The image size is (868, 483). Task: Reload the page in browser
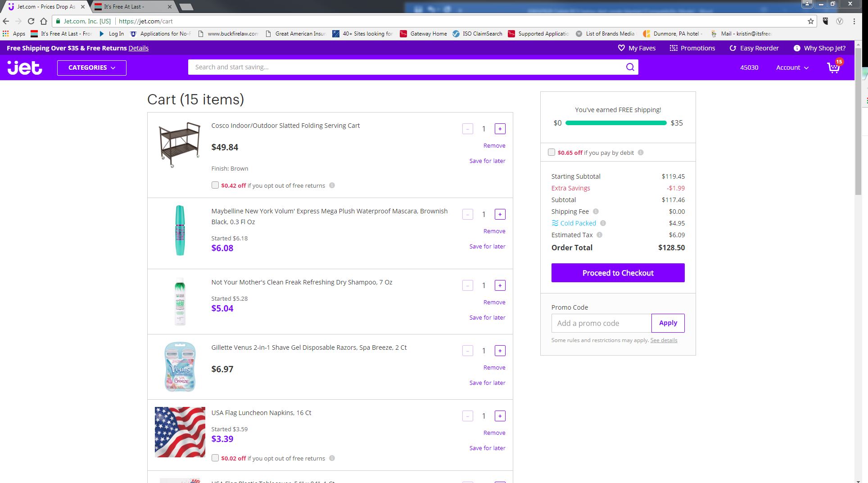tap(31, 21)
